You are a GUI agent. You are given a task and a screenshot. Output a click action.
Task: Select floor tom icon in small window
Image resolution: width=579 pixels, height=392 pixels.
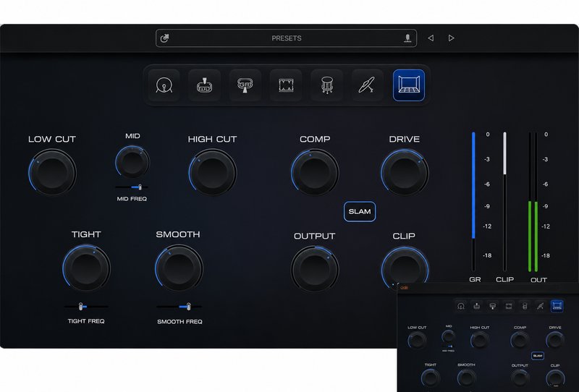click(525, 306)
